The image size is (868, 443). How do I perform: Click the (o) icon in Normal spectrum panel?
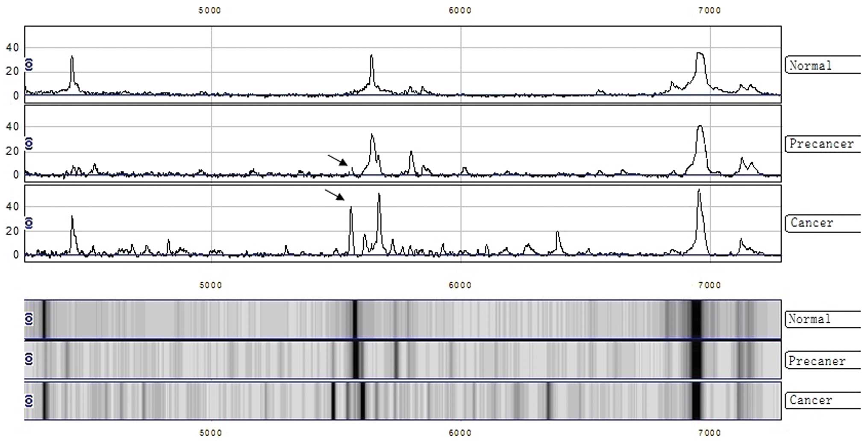click(29, 65)
